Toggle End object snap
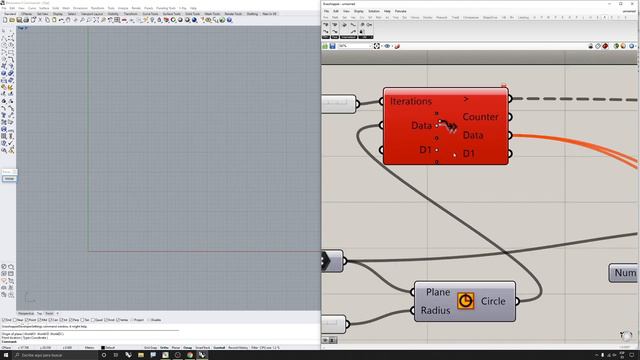This screenshot has height=360, width=640. [x=7, y=320]
